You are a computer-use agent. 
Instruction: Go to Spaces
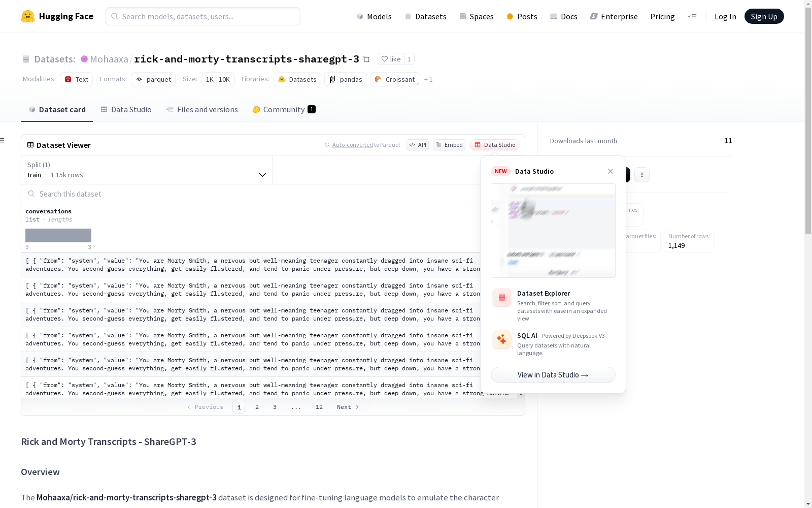click(x=477, y=16)
